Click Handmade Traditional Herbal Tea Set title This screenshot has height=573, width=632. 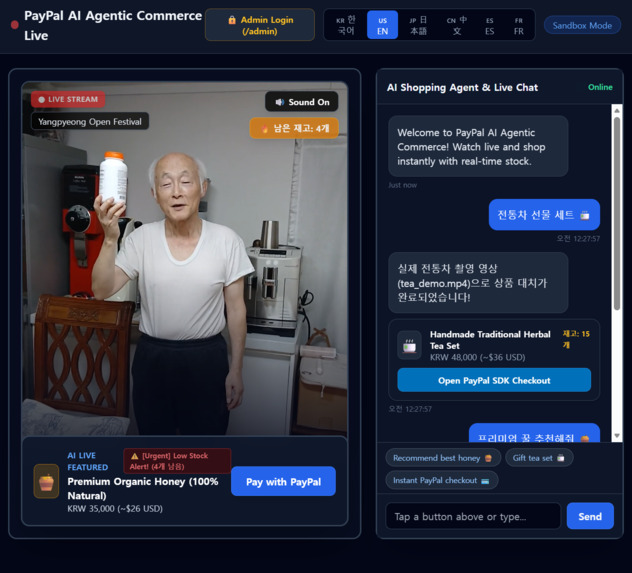(x=490, y=340)
